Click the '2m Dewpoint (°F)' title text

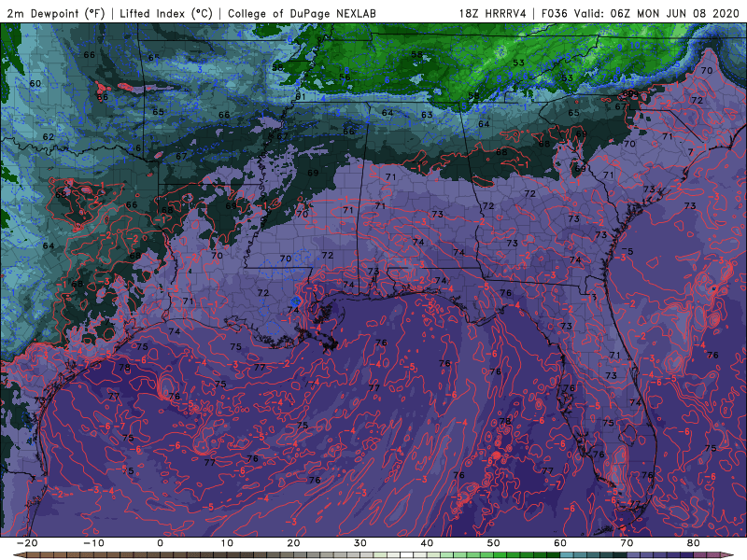[x=56, y=13]
